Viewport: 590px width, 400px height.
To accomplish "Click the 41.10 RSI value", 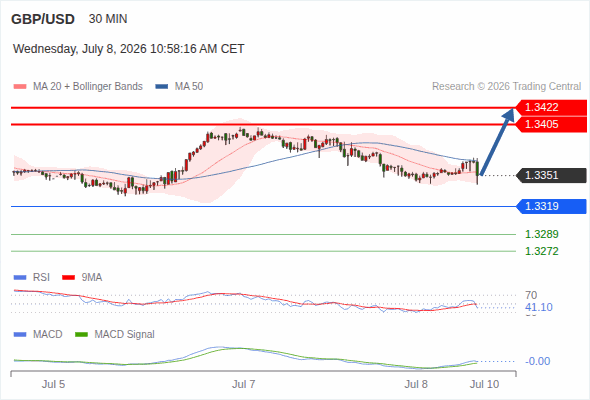I will [x=539, y=307].
